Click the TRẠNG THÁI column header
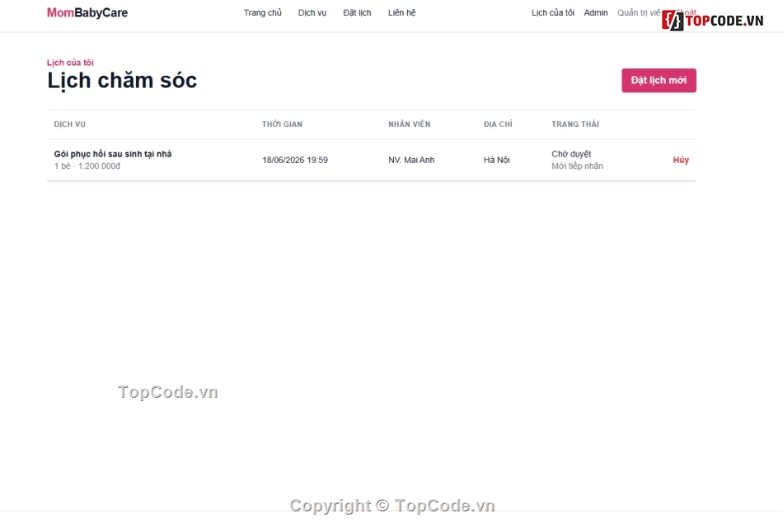Screen dimensions: 783x532 (x=575, y=124)
